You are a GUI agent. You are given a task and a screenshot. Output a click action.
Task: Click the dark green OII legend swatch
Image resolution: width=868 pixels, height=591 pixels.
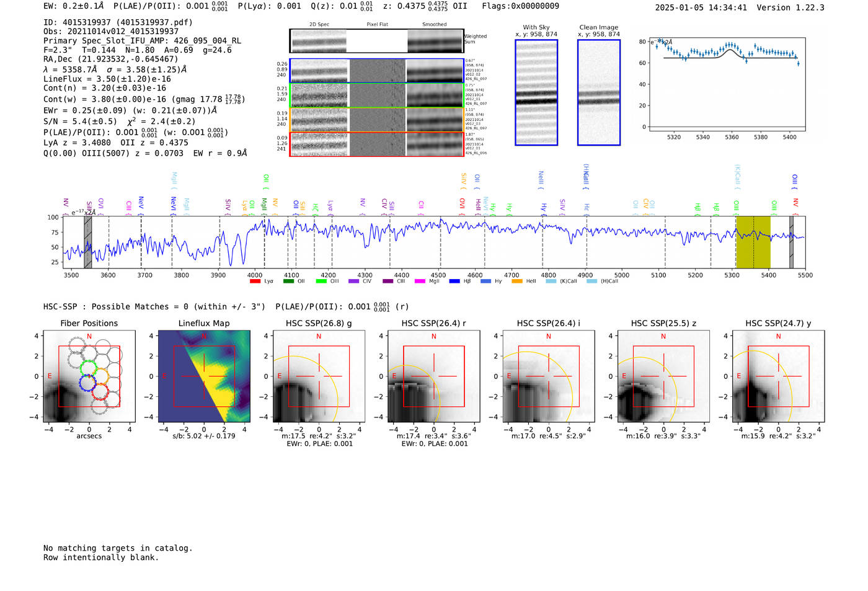point(288,282)
